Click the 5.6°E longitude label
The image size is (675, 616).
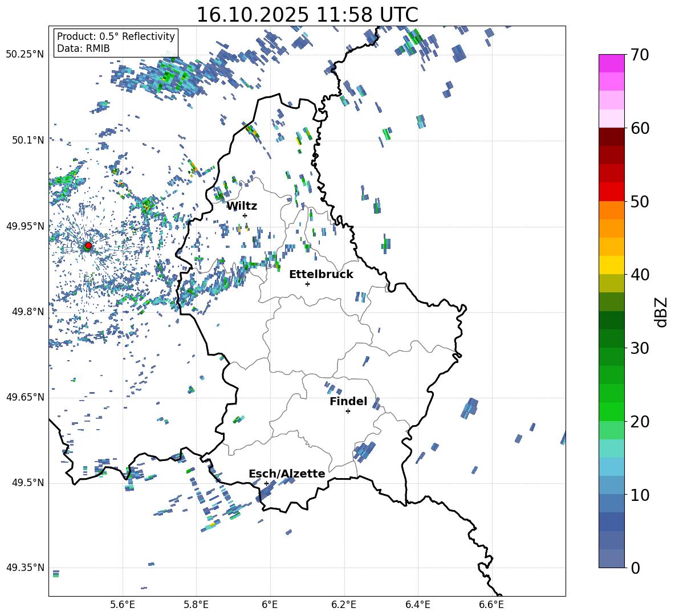pyautogui.click(x=123, y=605)
